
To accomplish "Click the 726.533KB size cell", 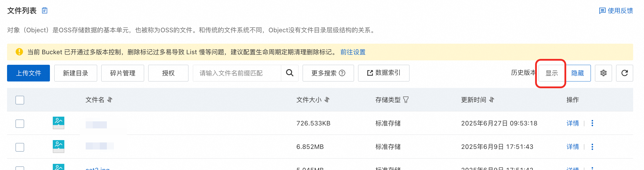I will click(x=313, y=123).
